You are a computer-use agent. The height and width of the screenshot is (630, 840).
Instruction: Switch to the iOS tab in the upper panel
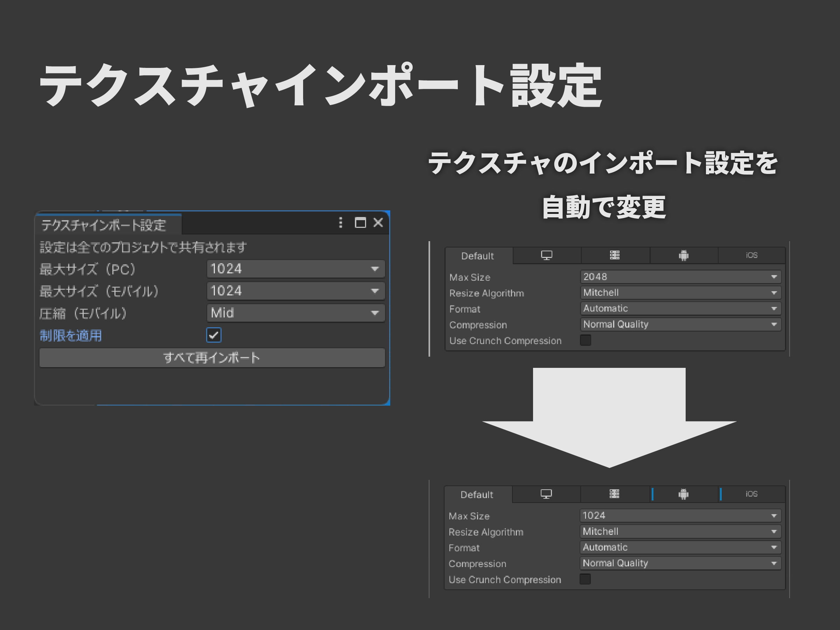751,255
